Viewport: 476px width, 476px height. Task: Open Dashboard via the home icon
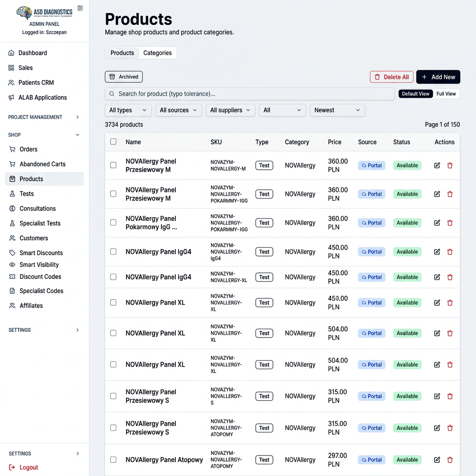click(11, 53)
